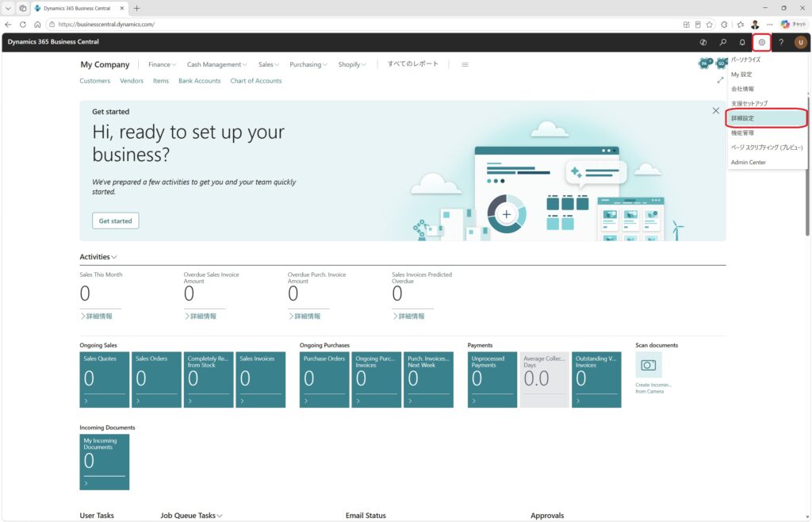Open the settings gear menu
Image resolution: width=812 pixels, height=522 pixels.
pyautogui.click(x=761, y=43)
